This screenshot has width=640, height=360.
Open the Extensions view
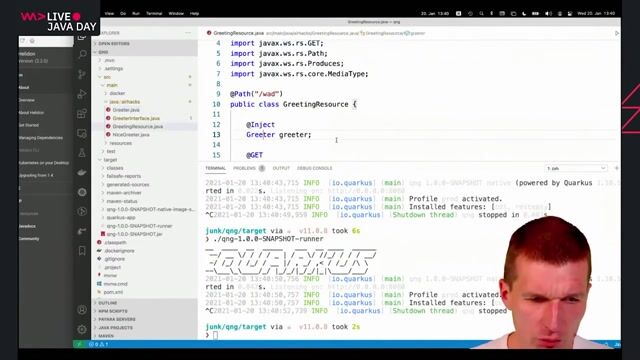(82, 113)
